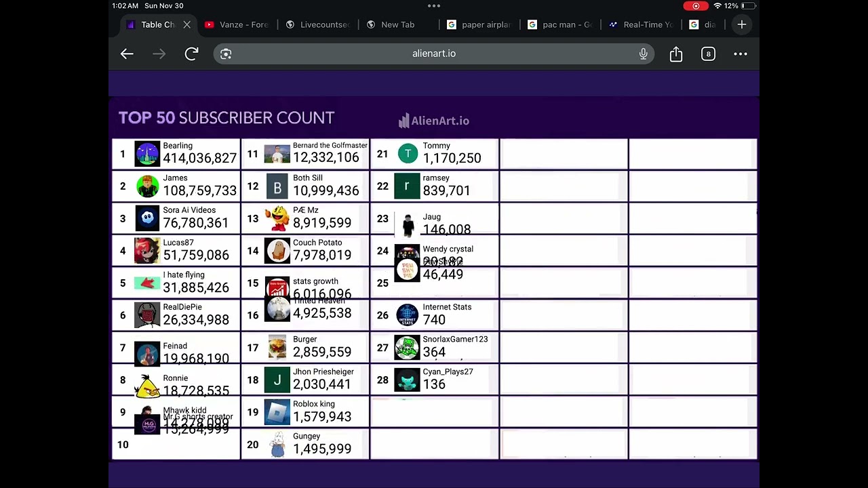Screen dimensions: 868x488
Task: Select count 7,978,019
Action: pos(322,256)
